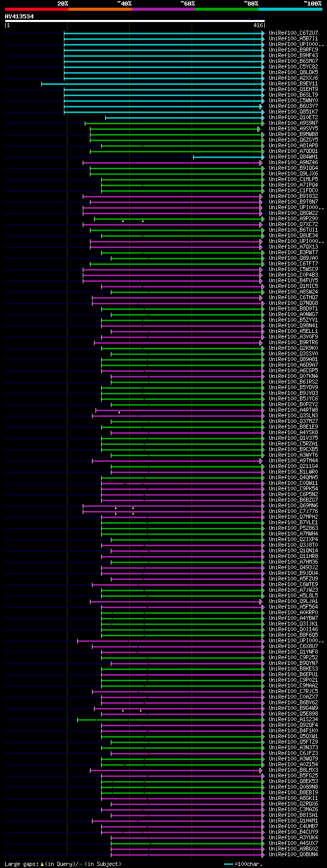The image size is (327, 868).
Task: Select label UniRef100_B6TUI1
Action: coord(293,230)
